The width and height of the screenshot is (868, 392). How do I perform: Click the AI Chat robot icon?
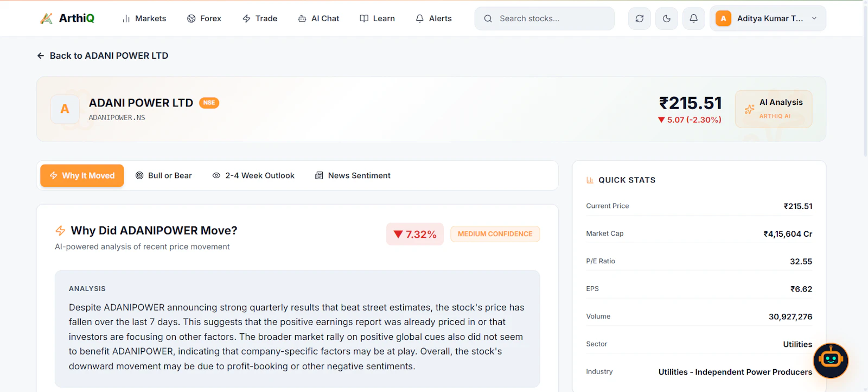pyautogui.click(x=302, y=18)
